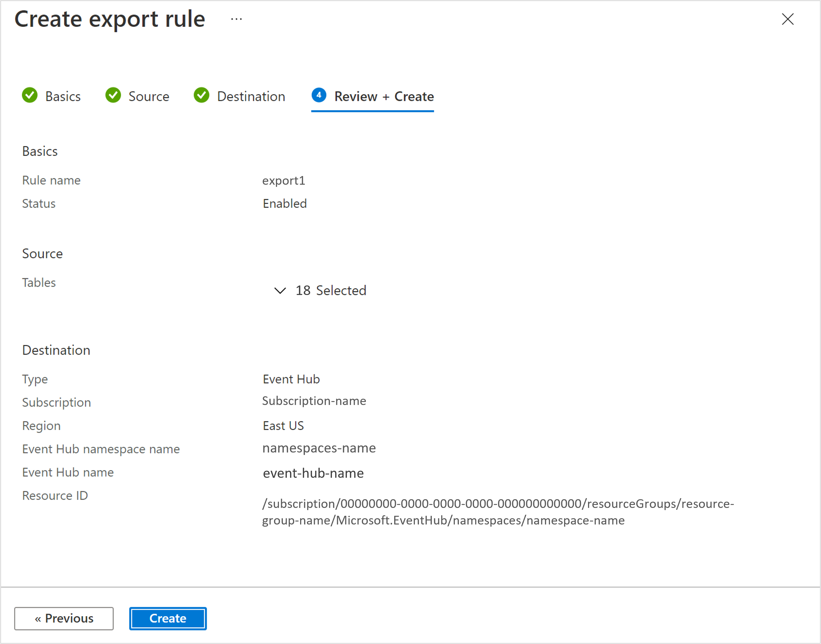
Task: Expand the 18 Selected tables chevron
Action: tap(280, 291)
